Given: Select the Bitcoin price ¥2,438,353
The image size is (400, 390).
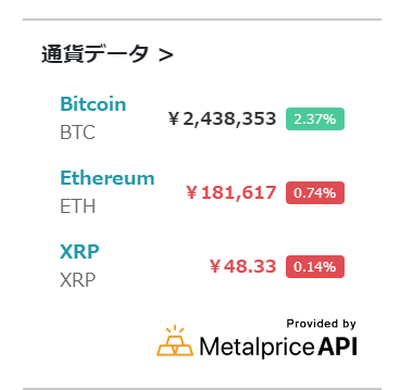Looking at the screenshot, I should point(222,119).
